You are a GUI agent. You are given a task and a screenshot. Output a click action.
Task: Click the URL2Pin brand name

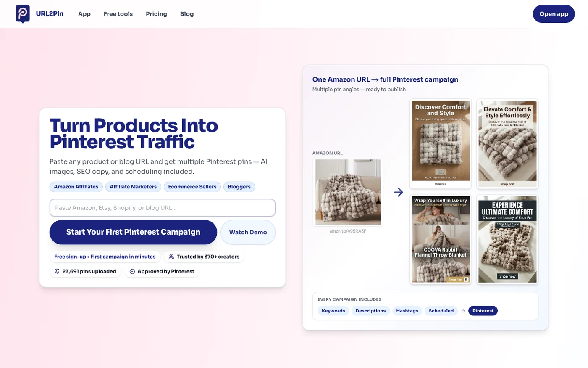point(50,13)
